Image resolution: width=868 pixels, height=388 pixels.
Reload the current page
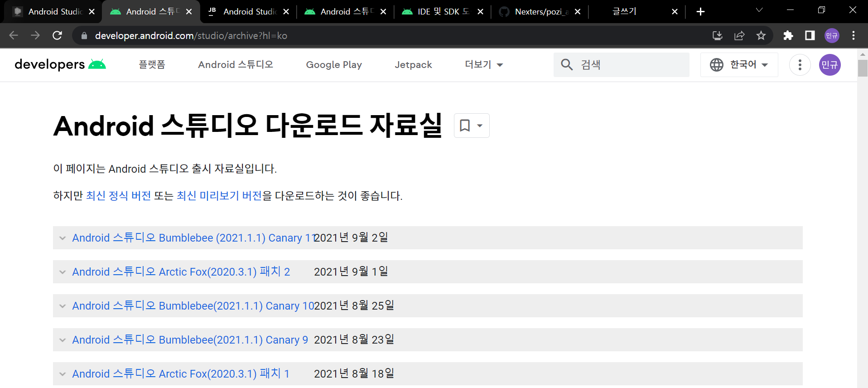pyautogui.click(x=57, y=35)
